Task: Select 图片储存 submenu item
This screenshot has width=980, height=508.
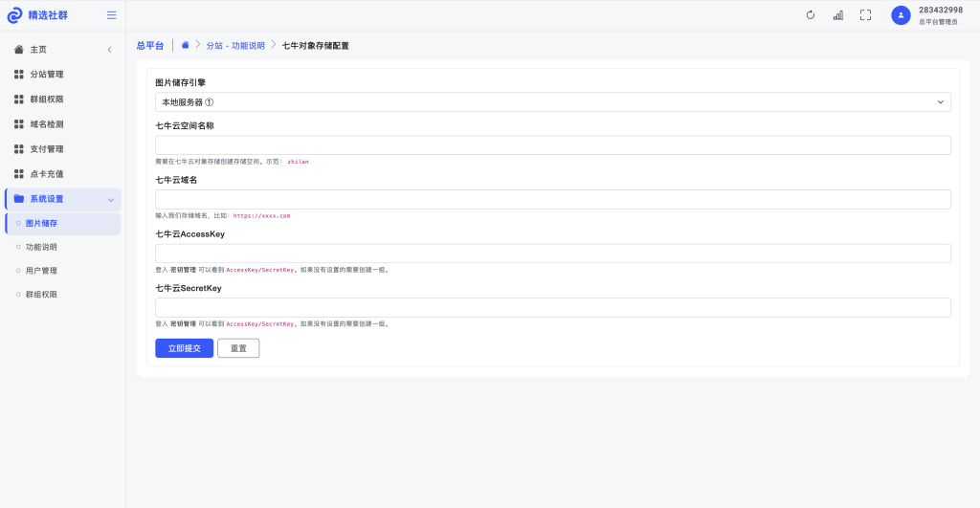Action: (62, 223)
